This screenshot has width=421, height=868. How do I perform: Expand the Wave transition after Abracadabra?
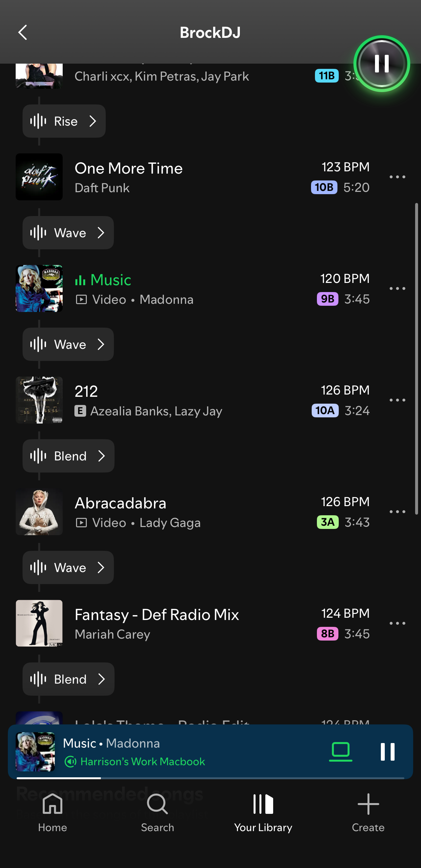[68, 567]
